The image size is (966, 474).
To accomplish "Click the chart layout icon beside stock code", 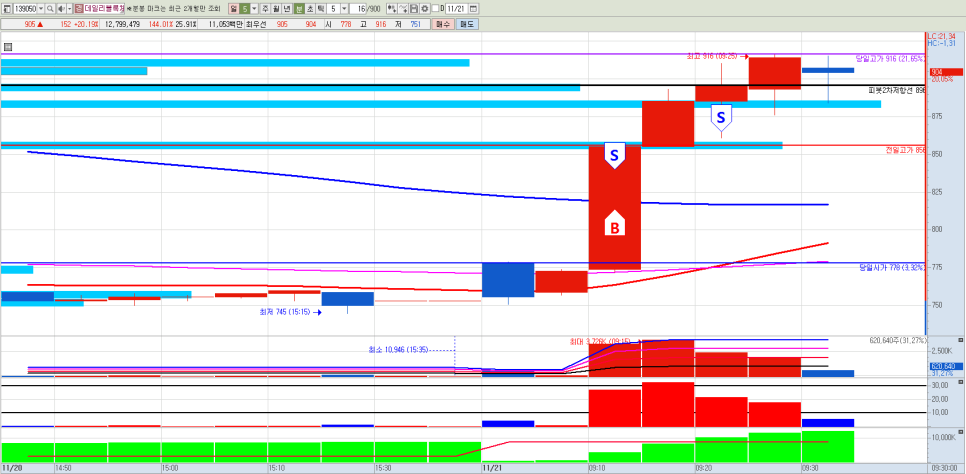I will point(7,9).
